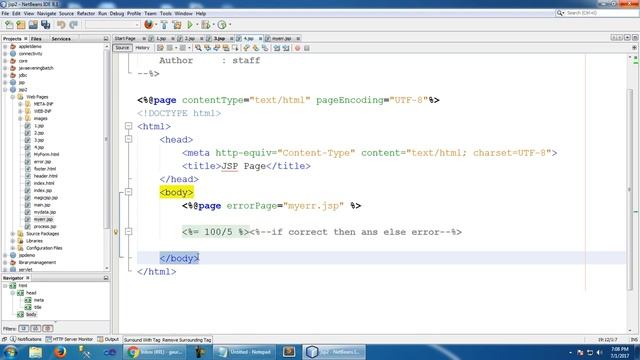The height and width of the screenshot is (360, 640).
Task: Click the Undo toolbar icon
Action: pos(61,25)
